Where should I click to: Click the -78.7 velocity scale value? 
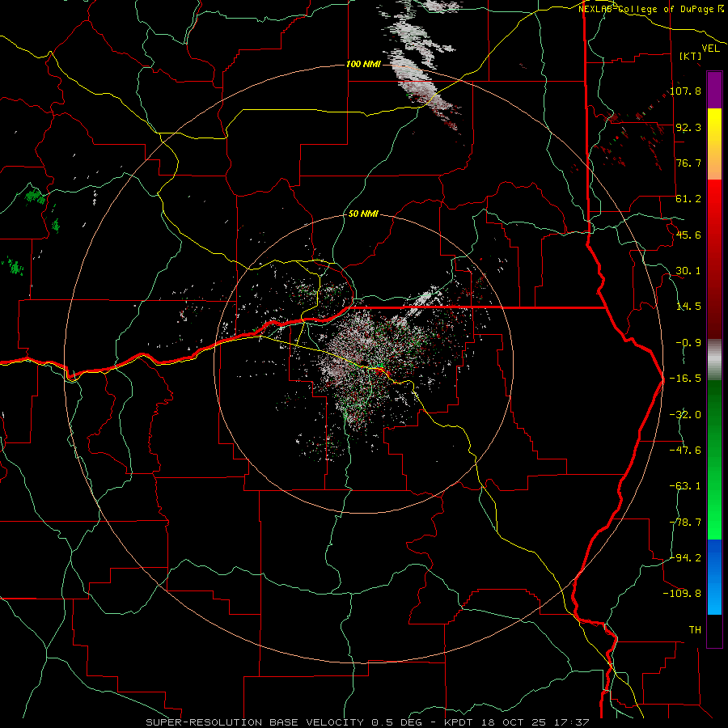click(x=685, y=523)
